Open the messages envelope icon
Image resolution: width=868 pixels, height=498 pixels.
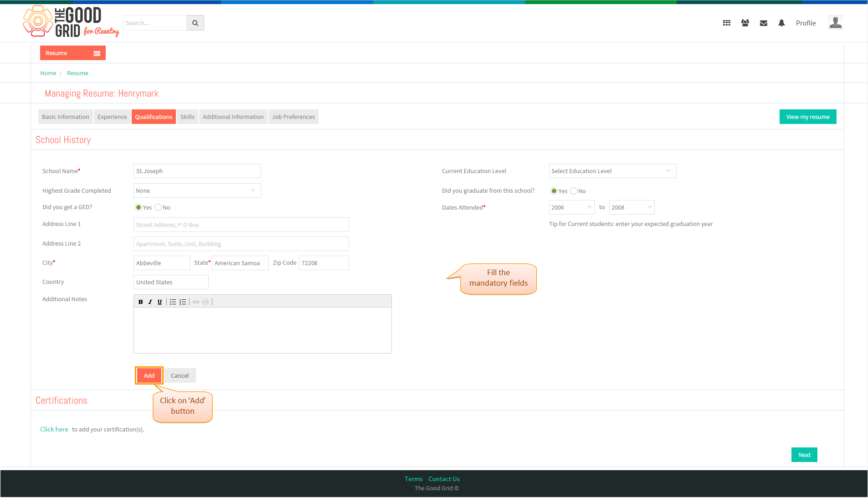coord(764,23)
